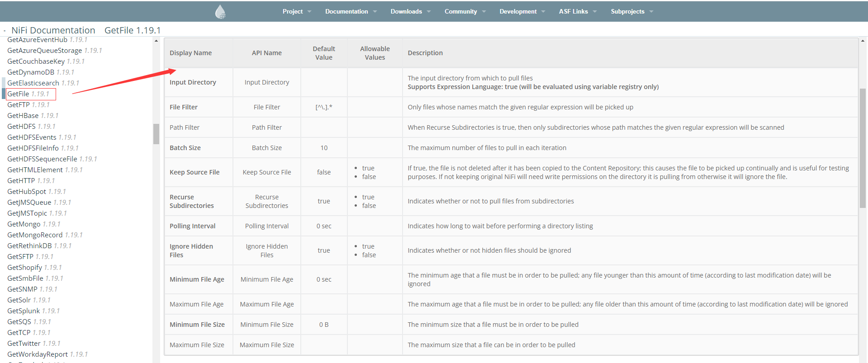Click the main page scroll-up arrow

863,41
